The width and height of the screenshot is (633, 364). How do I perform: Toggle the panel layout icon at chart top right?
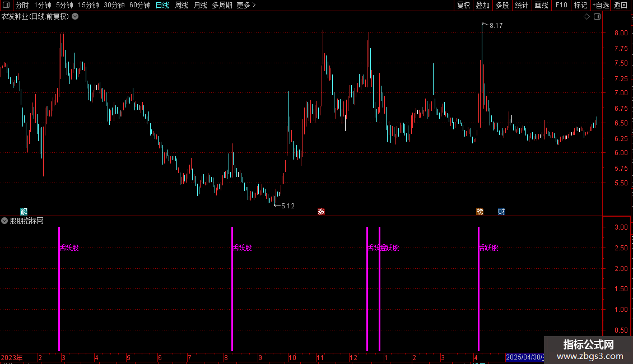(x=597, y=17)
